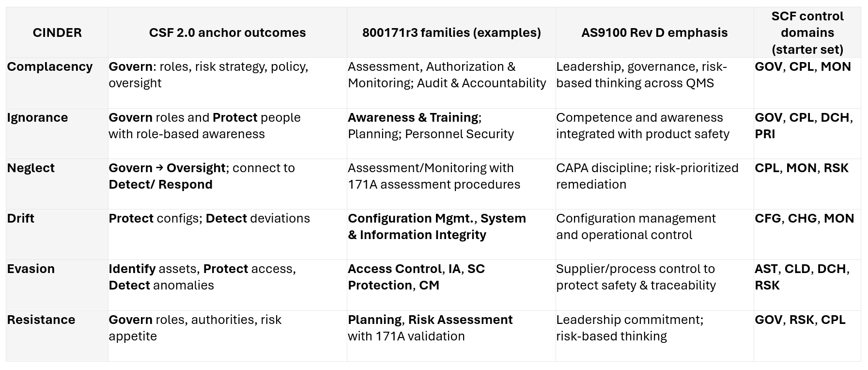Select the Neglect row label
The image size is (868, 370).
pos(31,168)
